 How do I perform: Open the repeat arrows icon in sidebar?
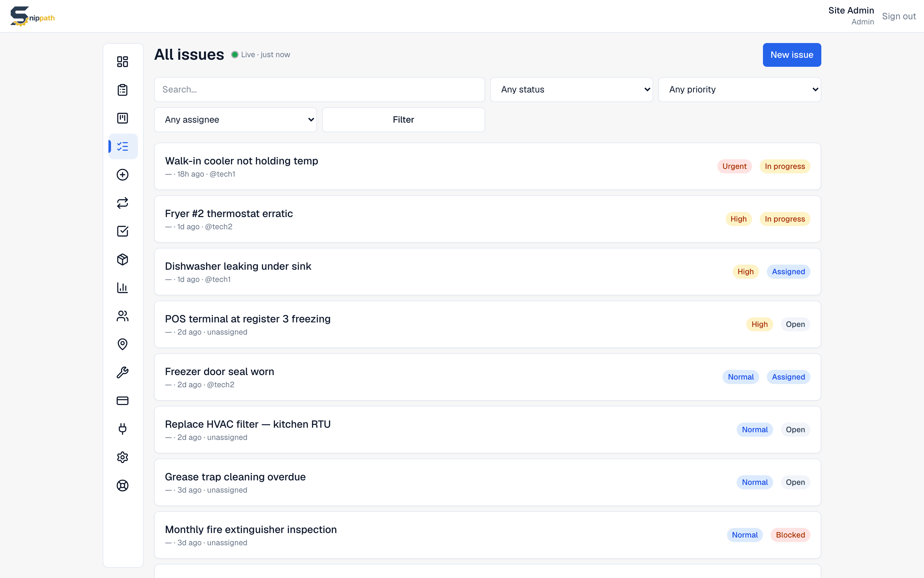[x=123, y=203]
